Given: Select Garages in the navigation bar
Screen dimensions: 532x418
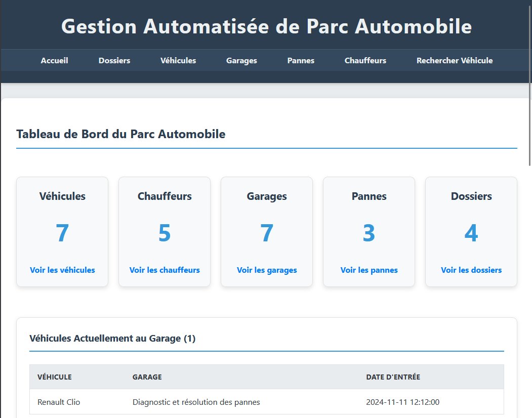Looking at the screenshot, I should (241, 61).
